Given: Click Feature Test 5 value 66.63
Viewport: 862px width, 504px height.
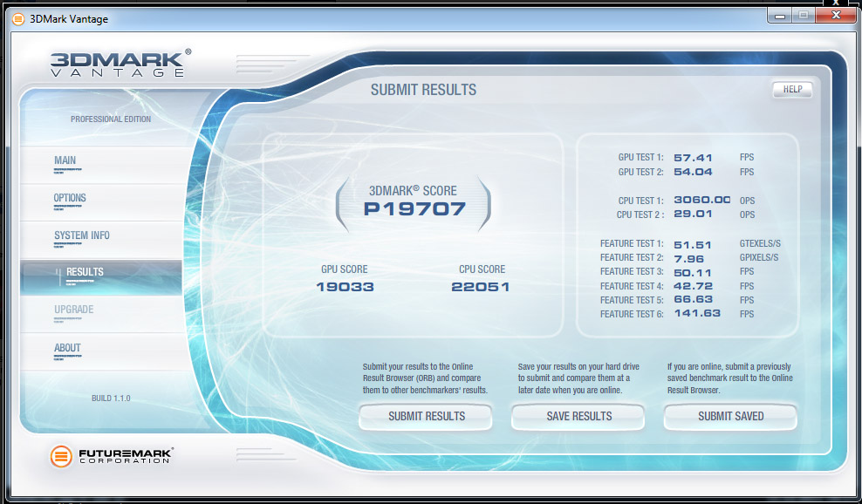Looking at the screenshot, I should point(693,300).
